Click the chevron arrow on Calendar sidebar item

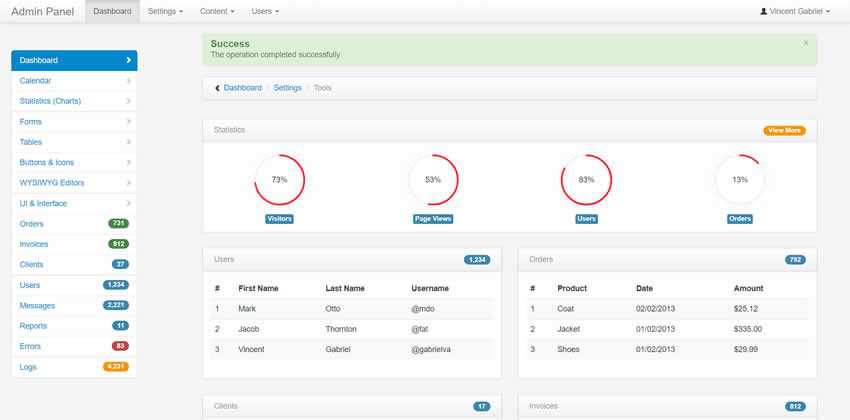(128, 80)
